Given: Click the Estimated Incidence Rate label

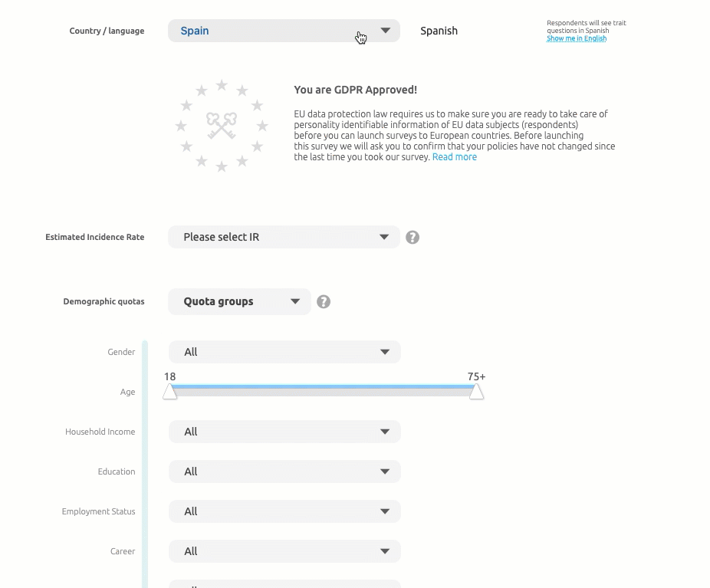Looking at the screenshot, I should (95, 237).
